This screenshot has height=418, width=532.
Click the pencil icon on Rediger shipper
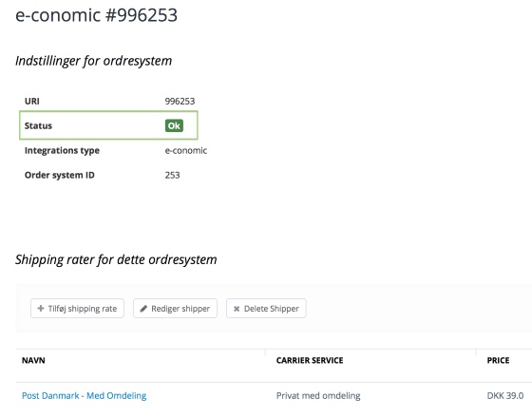(x=143, y=308)
